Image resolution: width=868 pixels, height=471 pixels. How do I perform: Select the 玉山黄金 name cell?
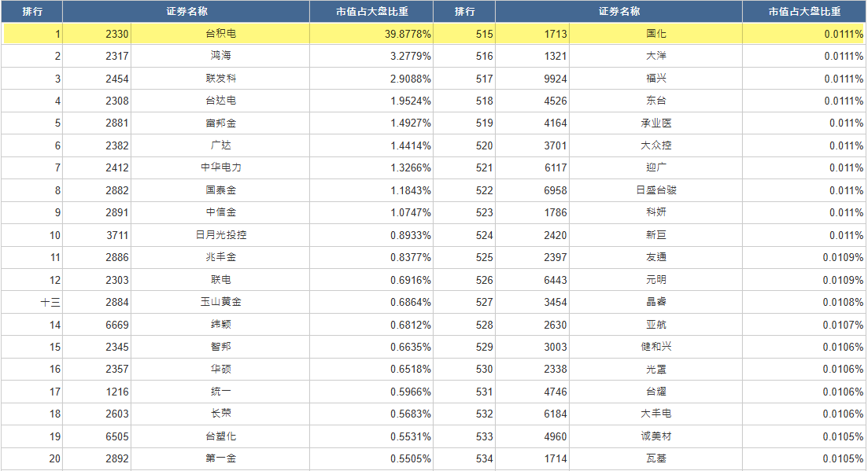pos(220,302)
